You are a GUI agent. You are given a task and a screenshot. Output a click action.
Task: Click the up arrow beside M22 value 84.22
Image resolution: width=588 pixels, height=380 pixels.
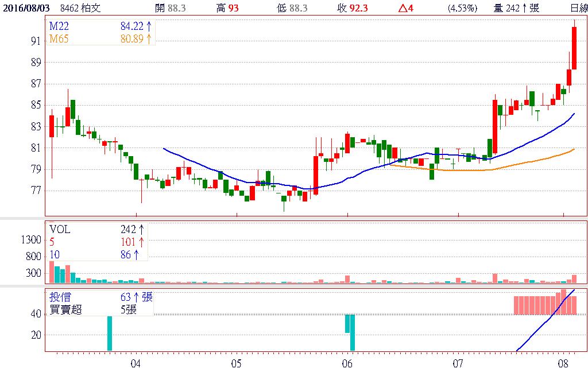click(x=149, y=27)
